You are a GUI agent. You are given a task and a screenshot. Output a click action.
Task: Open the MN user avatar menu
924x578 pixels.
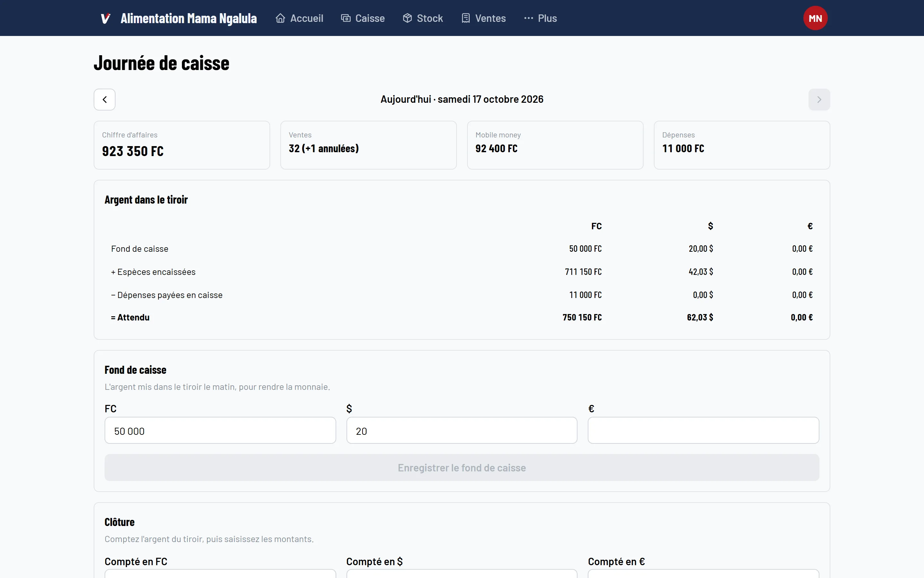point(815,18)
